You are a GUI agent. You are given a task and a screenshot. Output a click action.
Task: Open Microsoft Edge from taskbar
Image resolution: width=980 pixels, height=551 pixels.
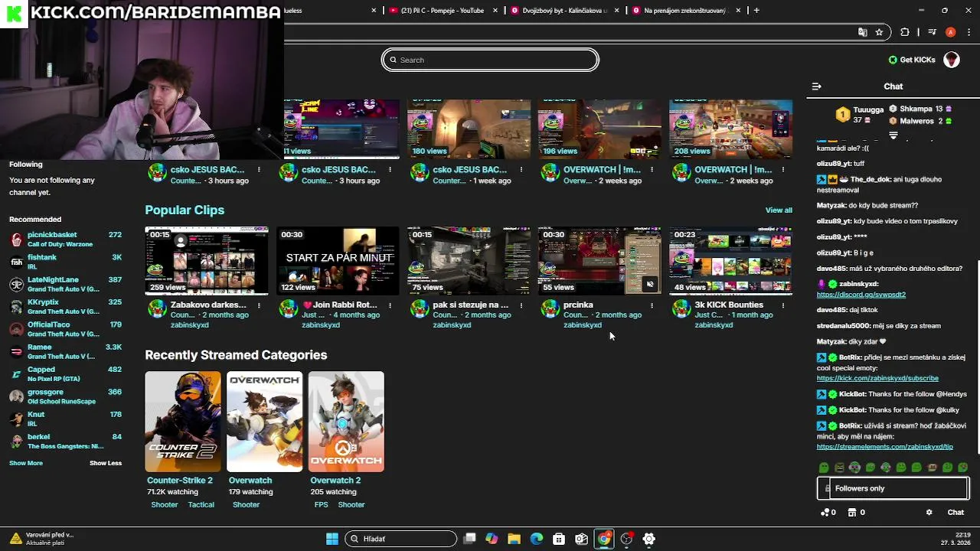(x=537, y=539)
